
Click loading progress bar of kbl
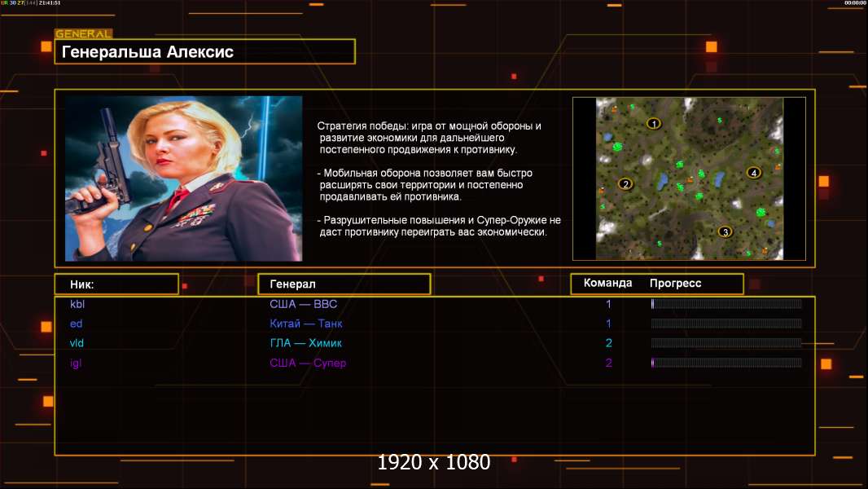pos(726,303)
